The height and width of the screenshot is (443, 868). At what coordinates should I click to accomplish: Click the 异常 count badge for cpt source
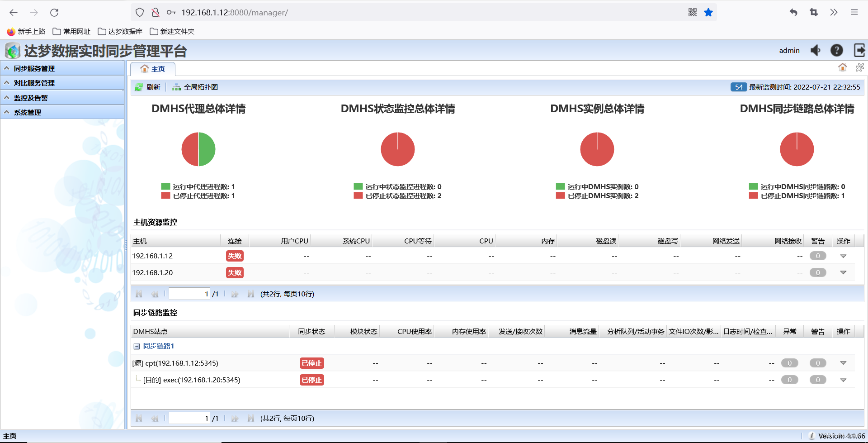pos(790,363)
